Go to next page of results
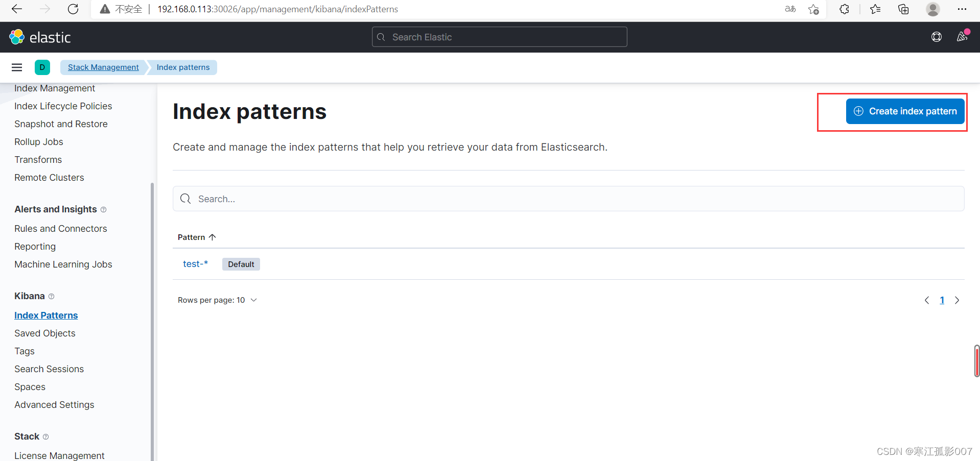980x461 pixels. 957,300
